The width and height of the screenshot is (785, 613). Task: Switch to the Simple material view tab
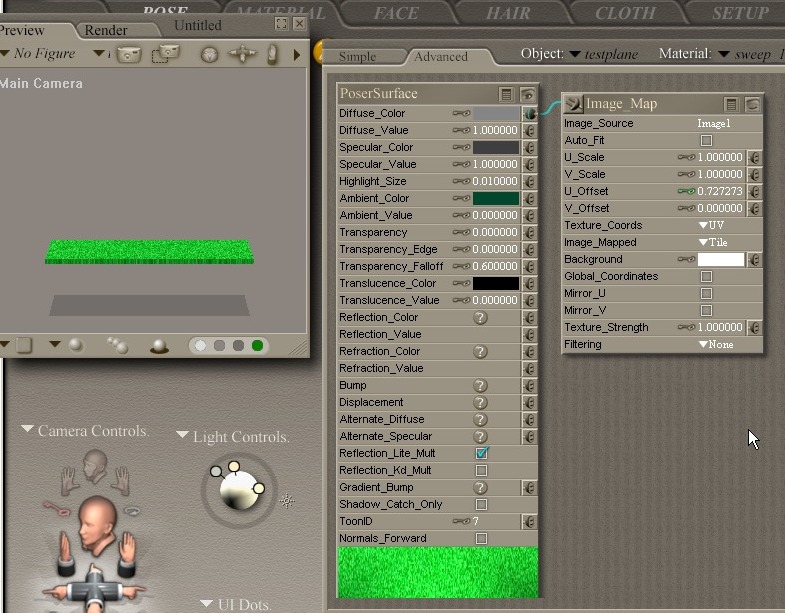(x=357, y=56)
